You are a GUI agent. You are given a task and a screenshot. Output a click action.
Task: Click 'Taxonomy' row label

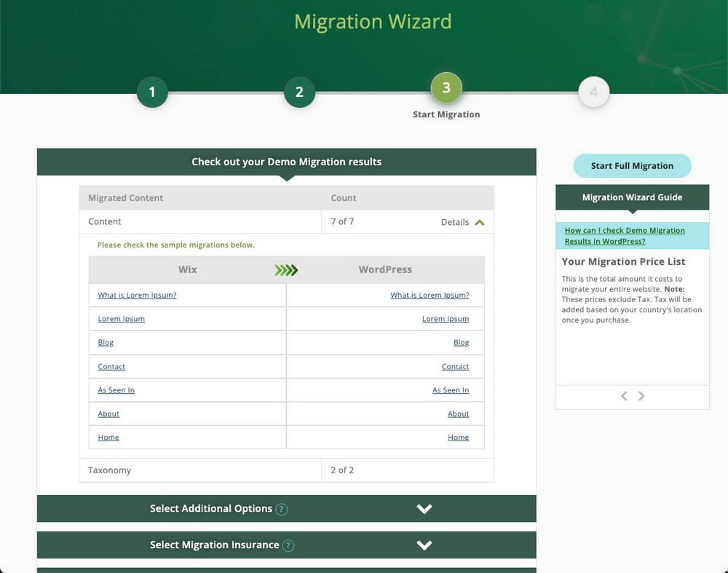110,470
